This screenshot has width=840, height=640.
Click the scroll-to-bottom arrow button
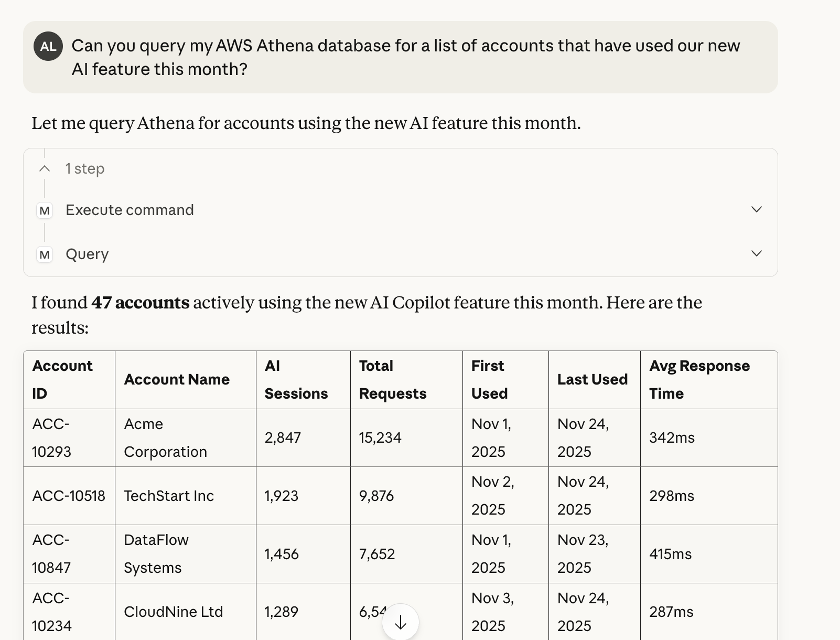400,622
